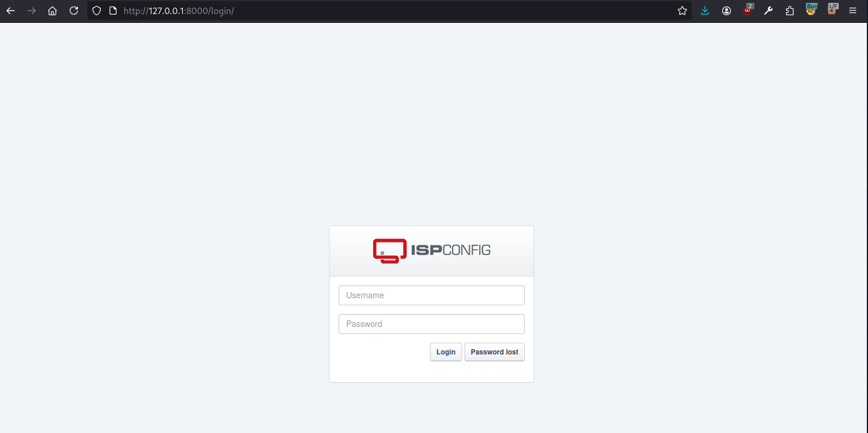Image resolution: width=868 pixels, height=433 pixels.
Task: Click the Password lost button
Action: coord(494,352)
